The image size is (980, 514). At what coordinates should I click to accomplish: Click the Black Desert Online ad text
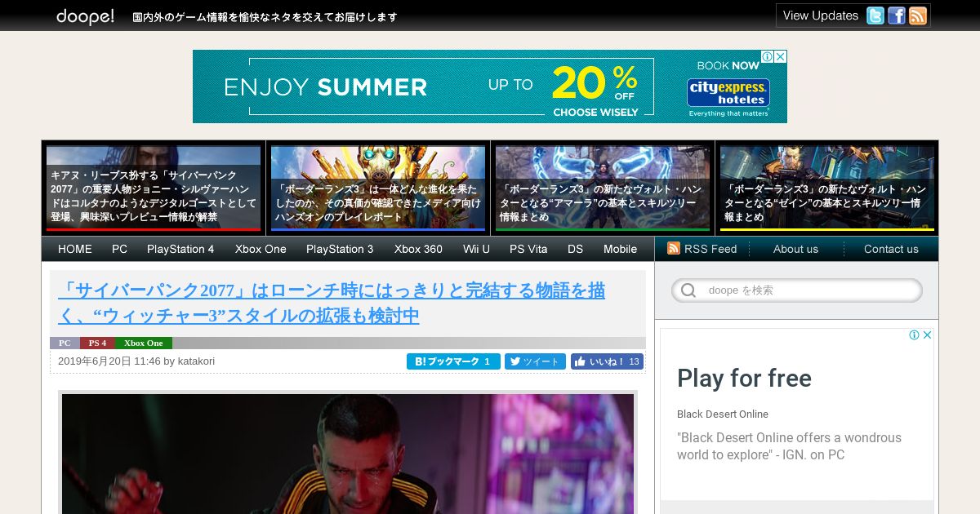[723, 414]
